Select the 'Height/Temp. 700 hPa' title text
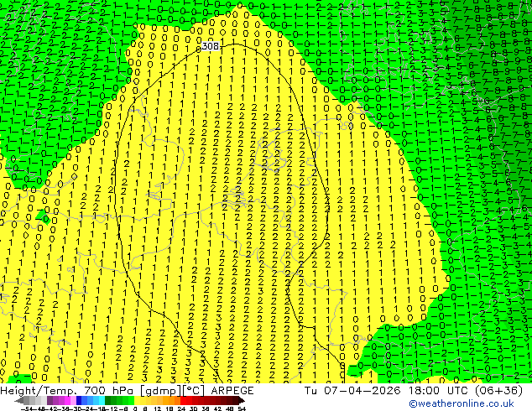 68,391
